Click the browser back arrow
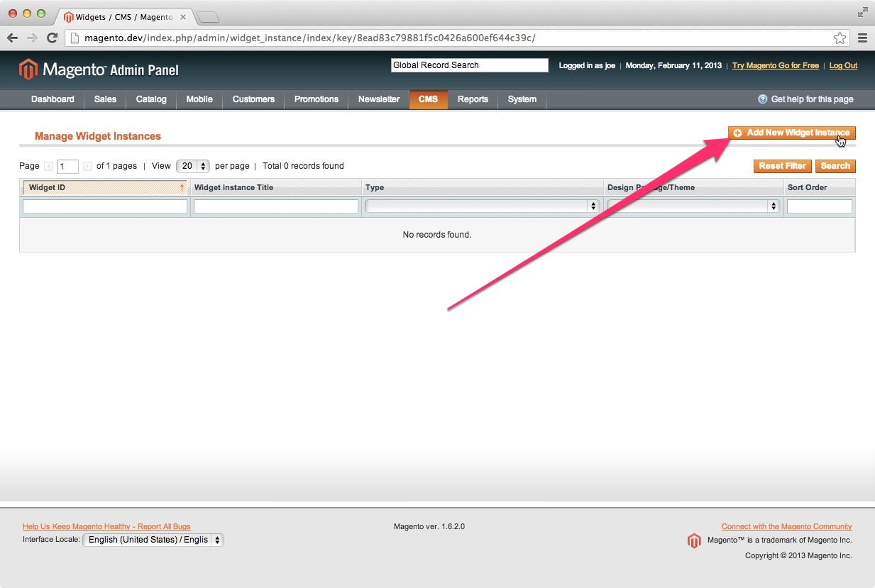The height and width of the screenshot is (588, 875). pos(12,38)
